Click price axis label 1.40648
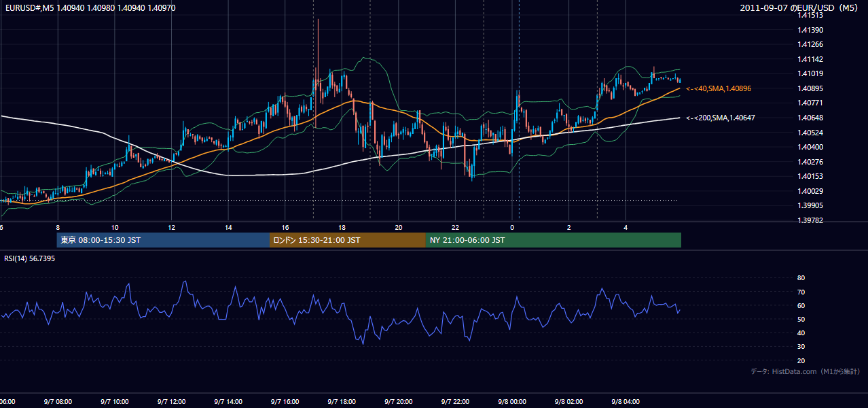This screenshot has width=868, height=408. click(810, 118)
